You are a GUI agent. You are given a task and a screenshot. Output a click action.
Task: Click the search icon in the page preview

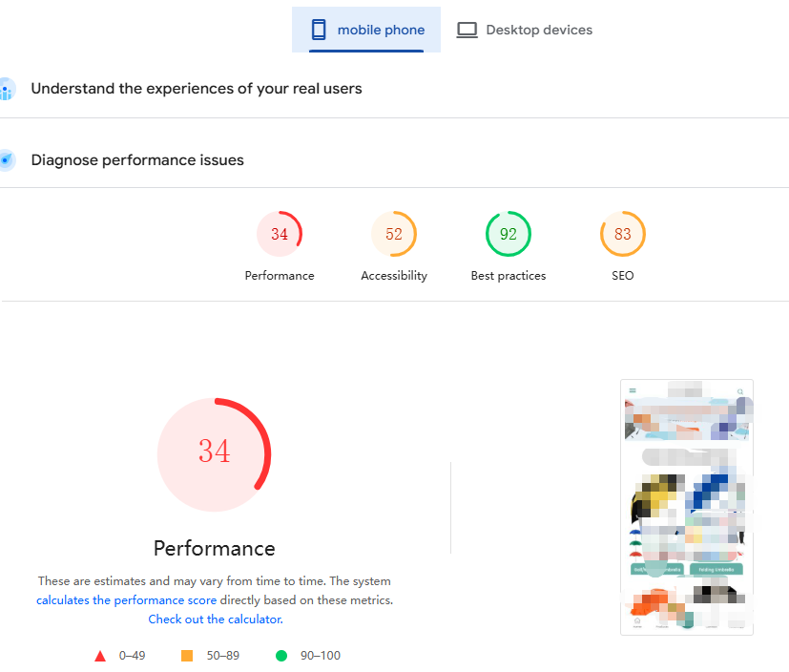coord(740,390)
